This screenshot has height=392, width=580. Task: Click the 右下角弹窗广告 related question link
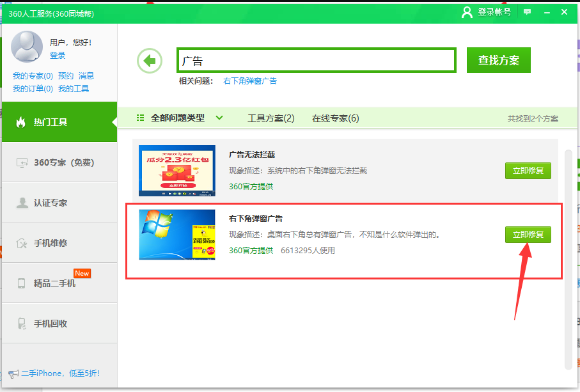pos(249,81)
